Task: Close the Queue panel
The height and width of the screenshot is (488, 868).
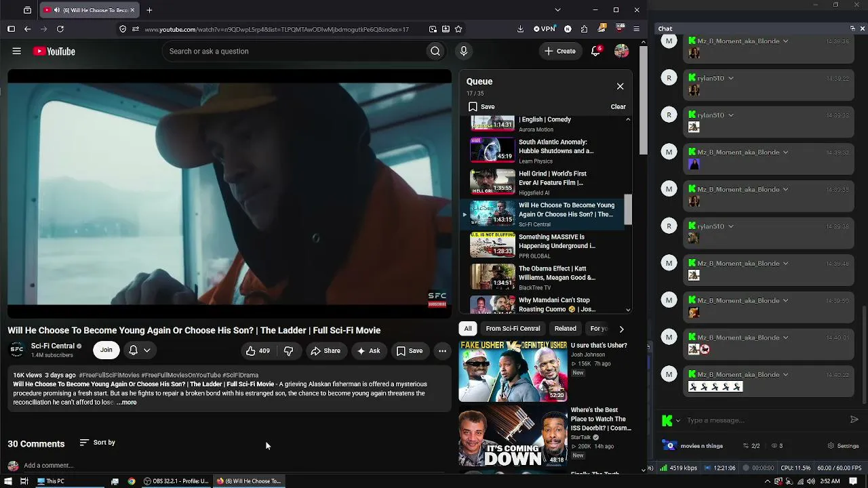Action: click(x=620, y=87)
